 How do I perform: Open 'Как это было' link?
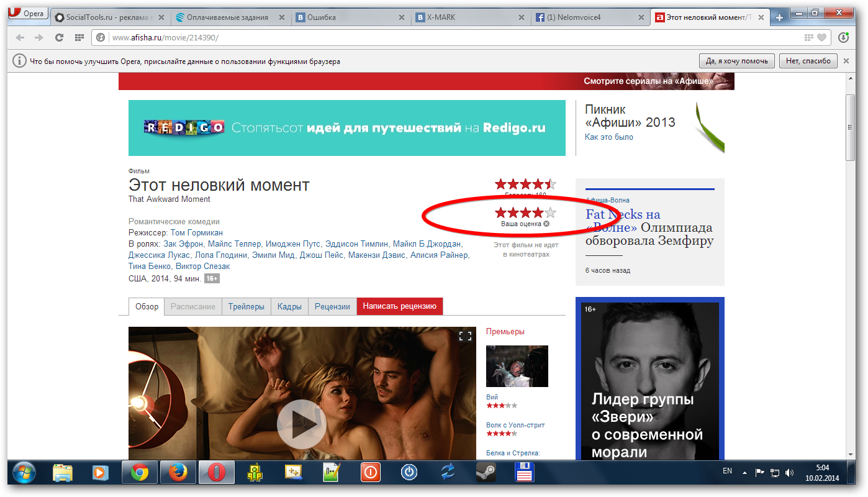608,137
